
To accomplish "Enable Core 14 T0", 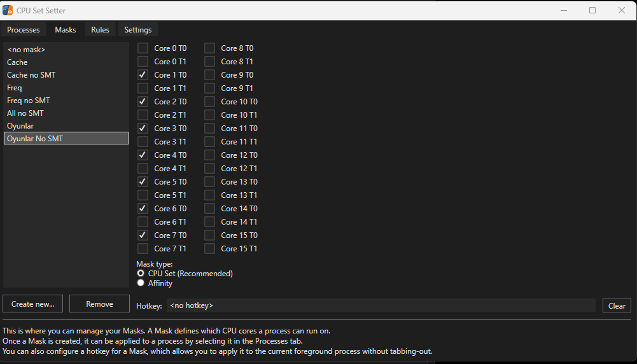I will coord(209,208).
